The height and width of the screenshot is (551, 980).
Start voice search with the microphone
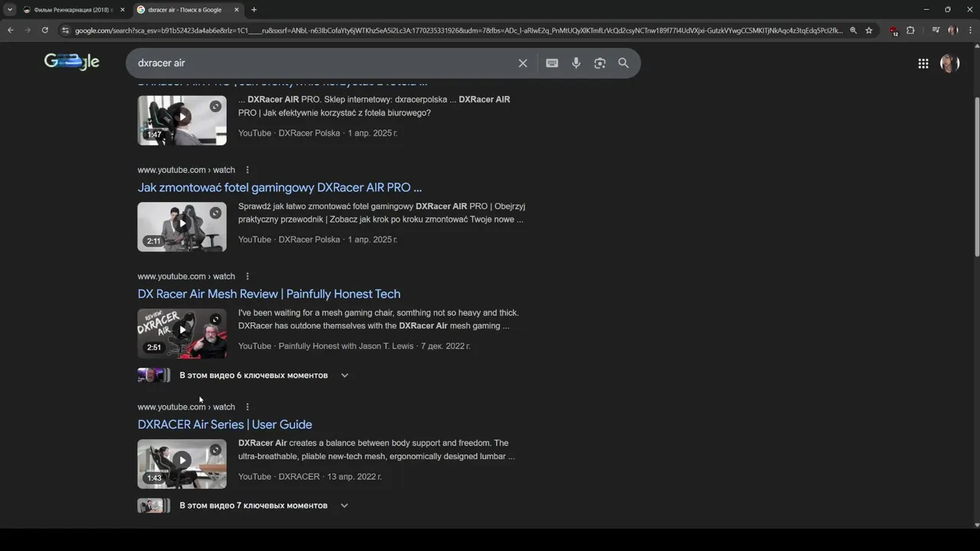(x=576, y=63)
